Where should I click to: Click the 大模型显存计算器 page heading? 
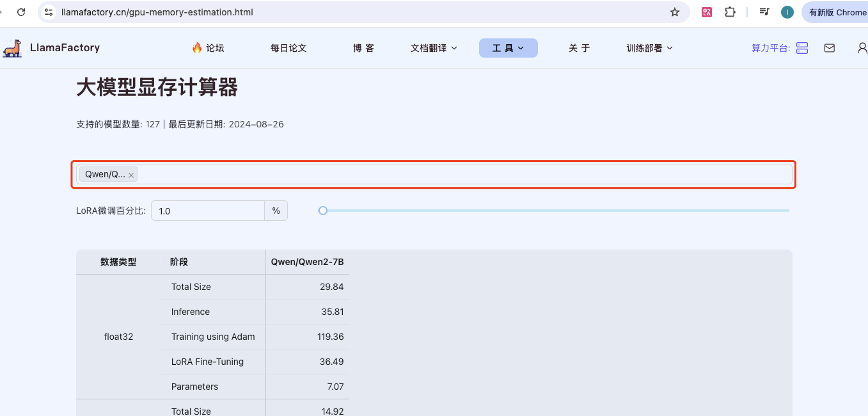click(x=157, y=88)
